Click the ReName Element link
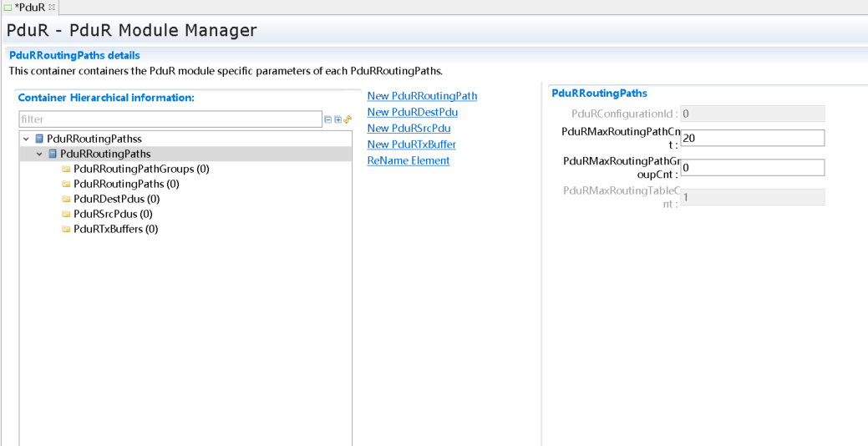The height and width of the screenshot is (446, 868). pyautogui.click(x=408, y=160)
